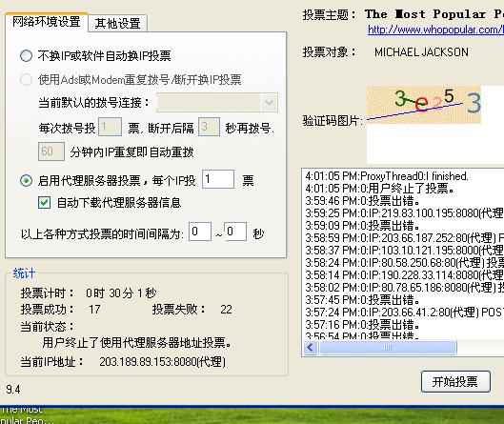The image size is (504, 424).
Task: Click the log scrollbar left arrow
Action: [x=311, y=347]
